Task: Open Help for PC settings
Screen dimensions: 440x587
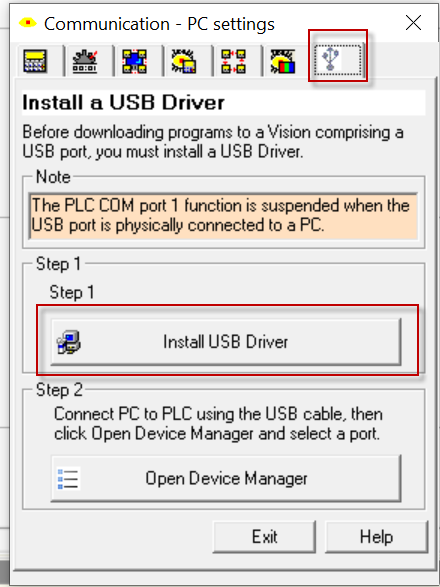Action: point(376,537)
